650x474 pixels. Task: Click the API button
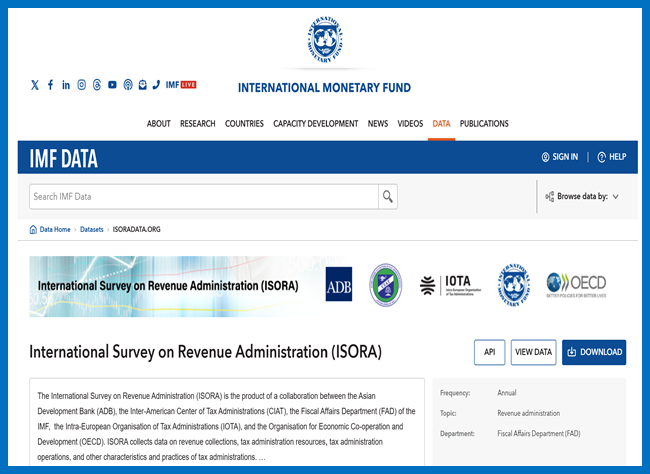(489, 352)
